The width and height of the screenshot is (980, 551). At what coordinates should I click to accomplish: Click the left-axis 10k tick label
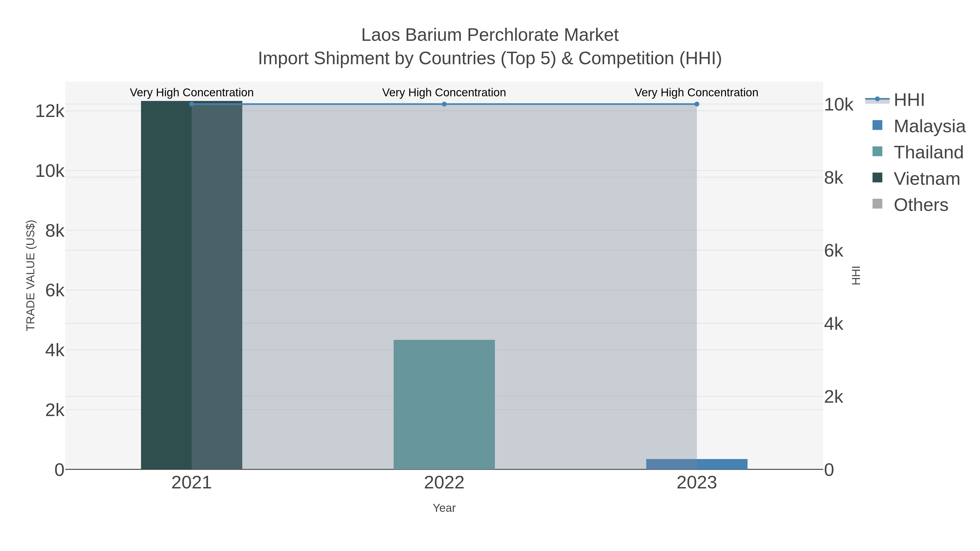click(50, 171)
